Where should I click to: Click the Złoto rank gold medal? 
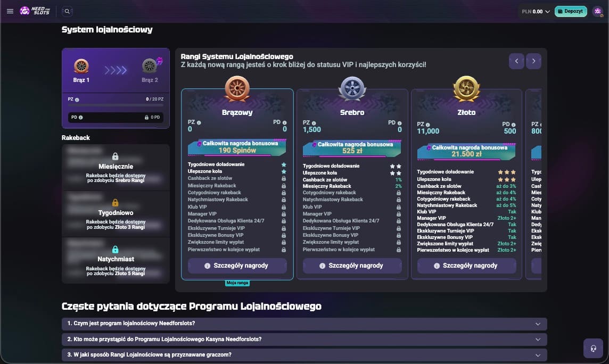tap(466, 89)
